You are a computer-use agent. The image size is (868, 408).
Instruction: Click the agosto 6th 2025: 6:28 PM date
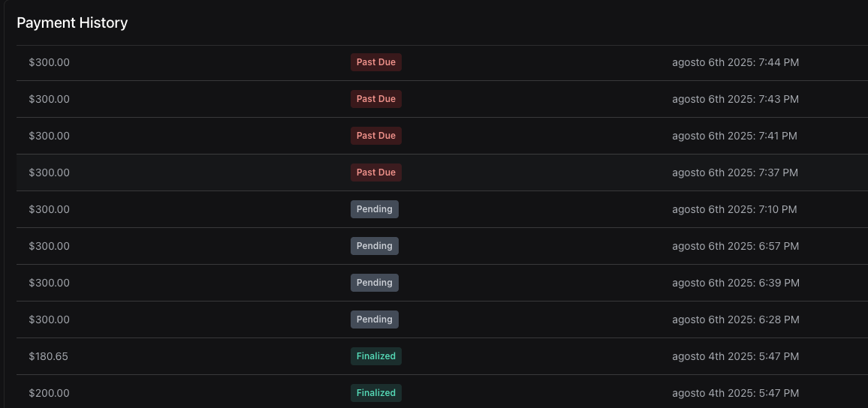click(x=735, y=319)
